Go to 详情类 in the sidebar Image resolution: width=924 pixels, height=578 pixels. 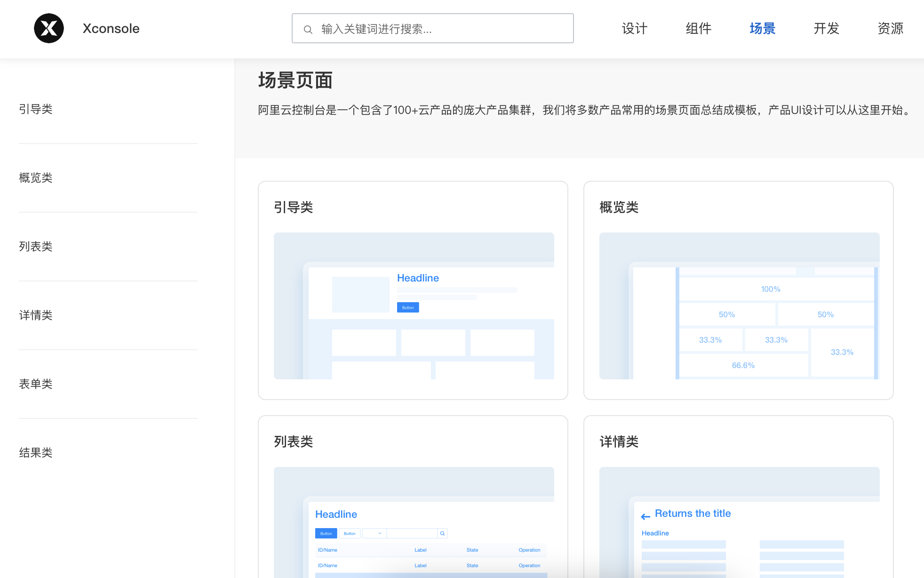[36, 315]
